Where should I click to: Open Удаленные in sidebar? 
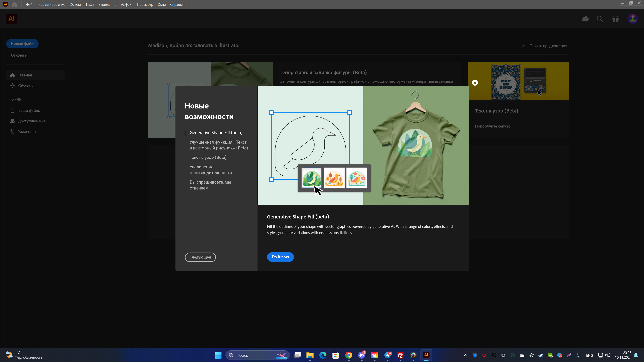pyautogui.click(x=36, y=132)
